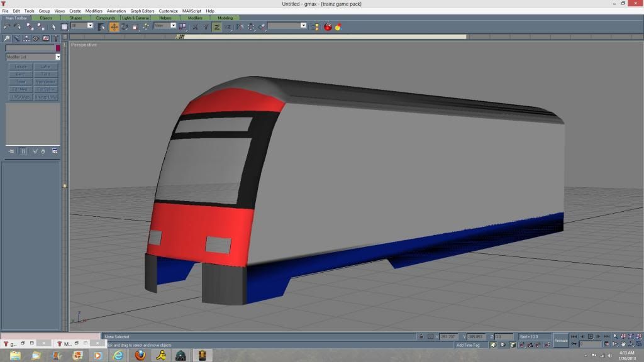This screenshot has height=362, width=644.
Task: Open Internet Explorer from the taskbar
Action: click(x=118, y=355)
